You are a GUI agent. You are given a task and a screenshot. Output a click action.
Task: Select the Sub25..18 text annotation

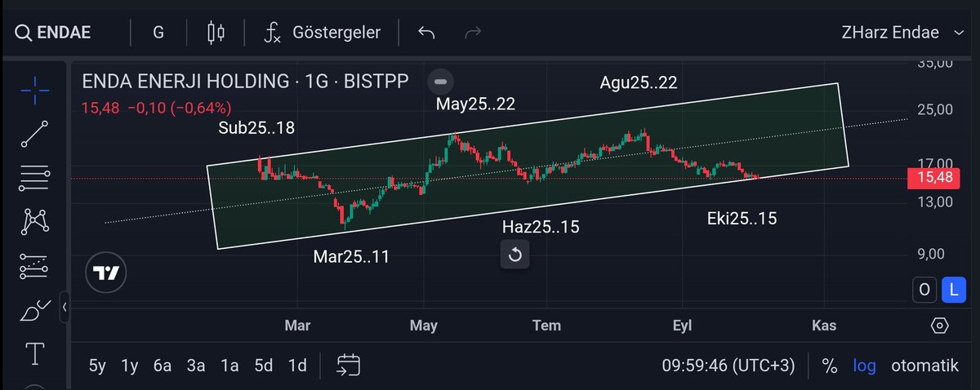coord(256,128)
